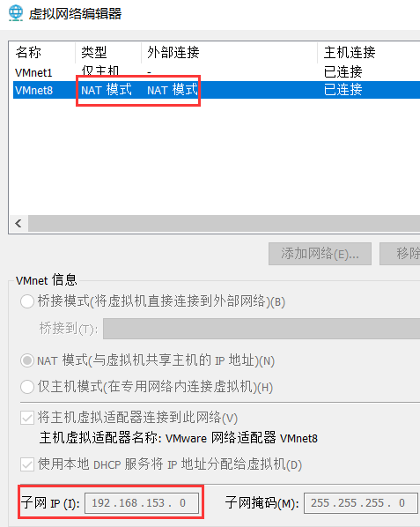Viewport: 420px width, 527px height.
Task: Open the 桥接到 dropdown box
Action: click(x=262, y=329)
